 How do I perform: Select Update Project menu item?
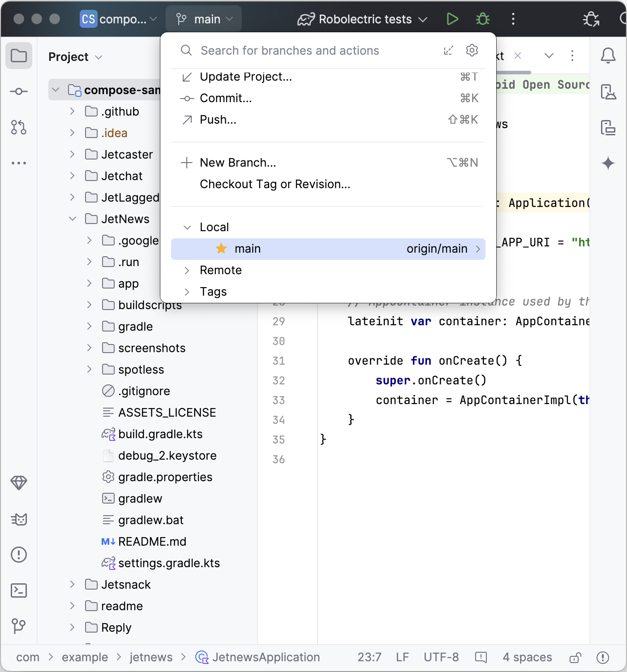(x=245, y=77)
